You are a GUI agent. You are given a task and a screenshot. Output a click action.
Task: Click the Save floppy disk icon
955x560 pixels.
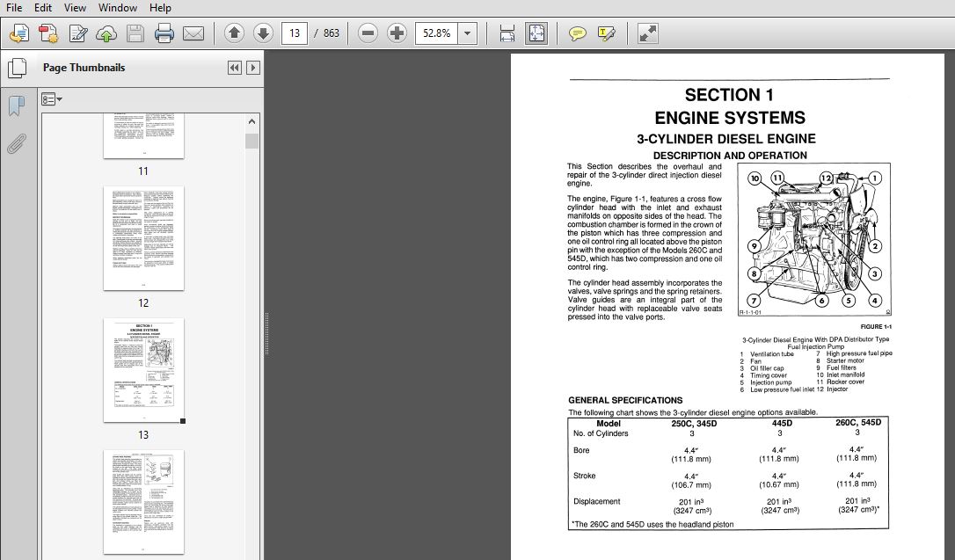(x=135, y=33)
